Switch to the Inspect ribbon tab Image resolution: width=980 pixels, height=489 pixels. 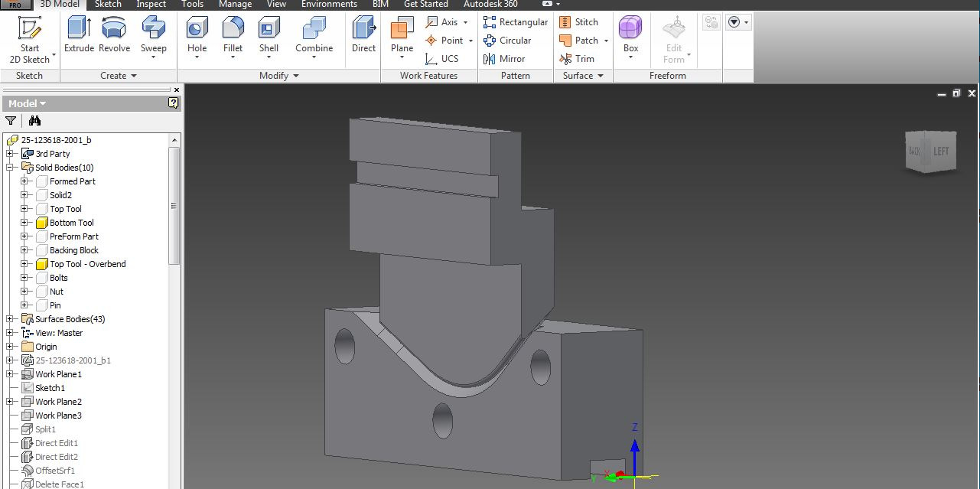pyautogui.click(x=151, y=5)
